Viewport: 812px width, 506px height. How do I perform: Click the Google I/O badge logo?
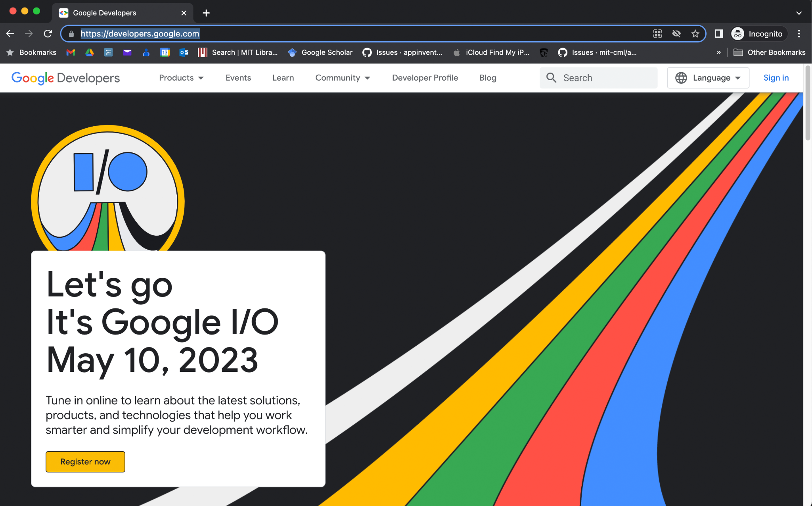point(108,188)
